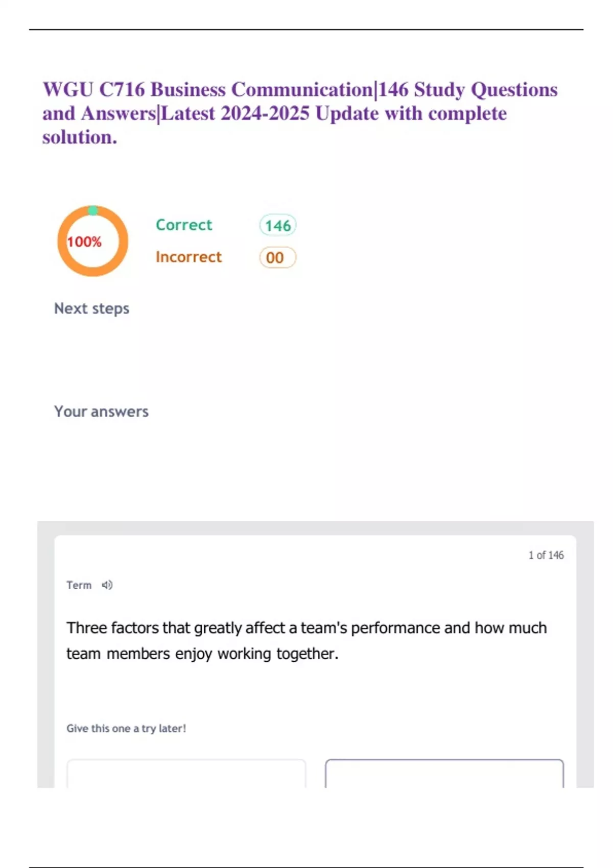Viewport: 613px width, 868px height.
Task: Click the Three factors question text
Action: [306, 628]
